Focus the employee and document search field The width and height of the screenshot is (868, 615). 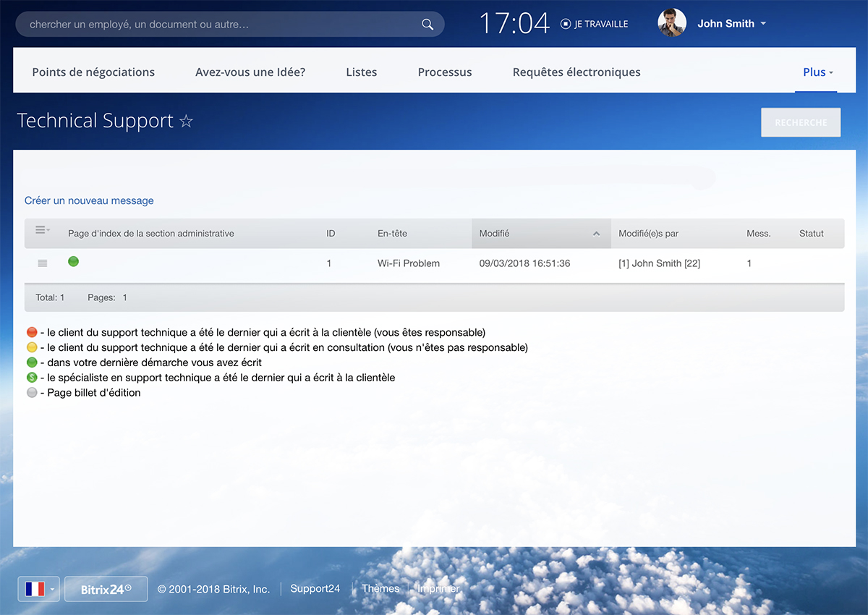pos(217,25)
